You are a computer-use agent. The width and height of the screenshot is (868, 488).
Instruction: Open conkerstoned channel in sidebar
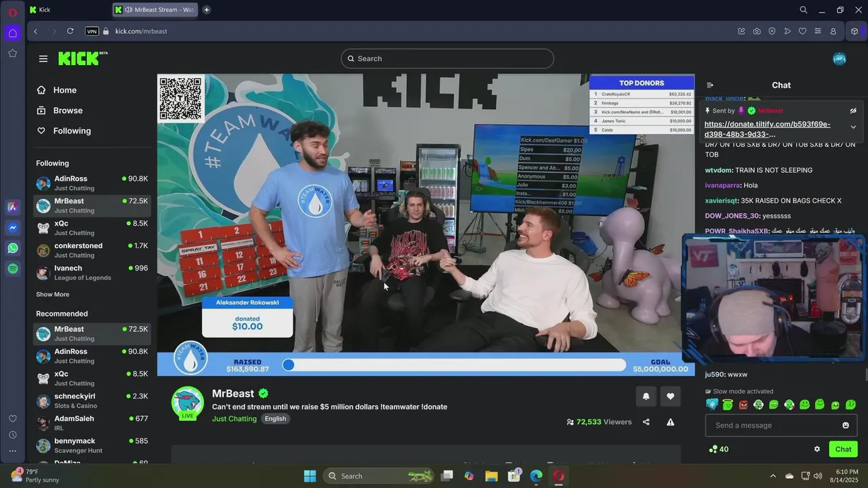coord(92,250)
